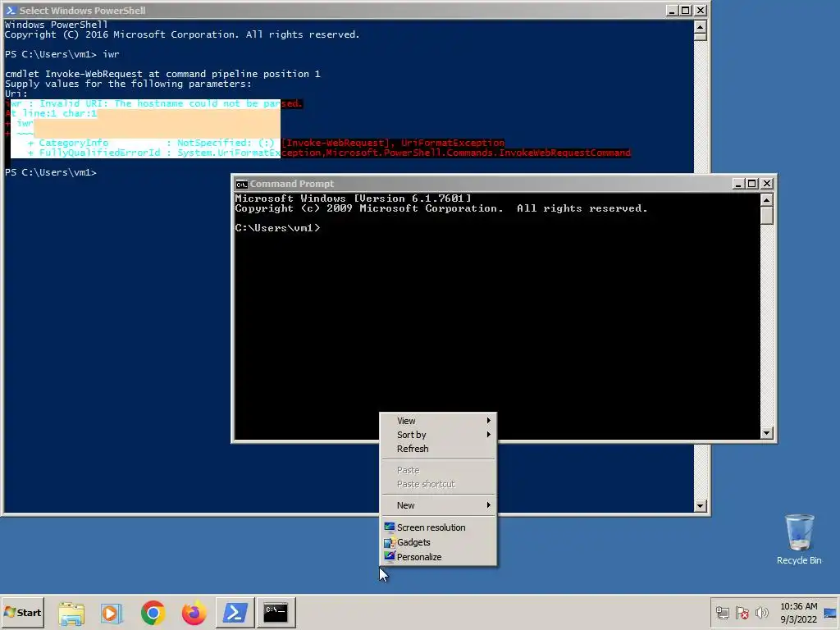Open the Action Center flag tray icon
The height and width of the screenshot is (630, 840).
coord(742,613)
